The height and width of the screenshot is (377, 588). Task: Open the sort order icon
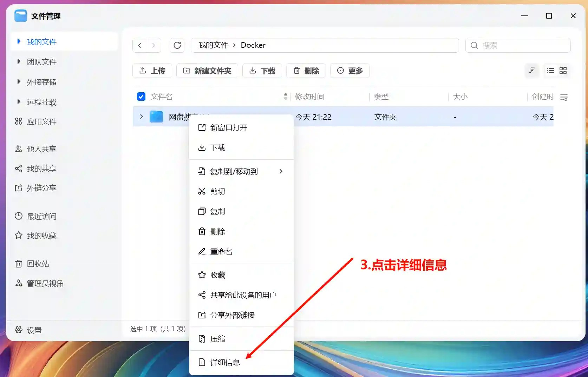(531, 71)
